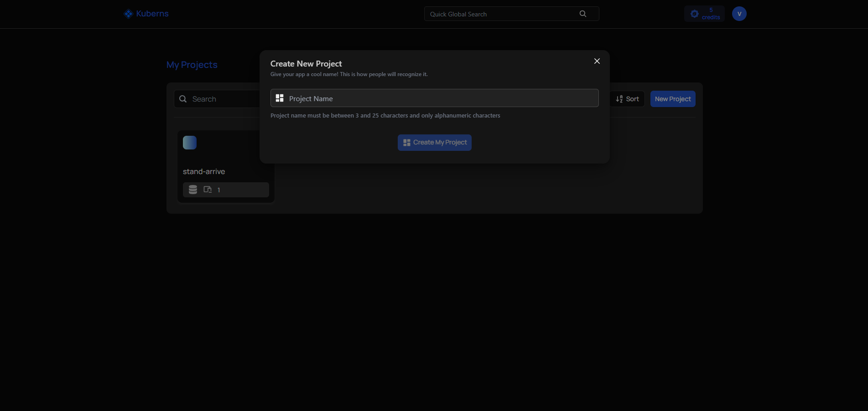The width and height of the screenshot is (868, 411).
Task: Open the user profile avatar menu
Action: (739, 14)
